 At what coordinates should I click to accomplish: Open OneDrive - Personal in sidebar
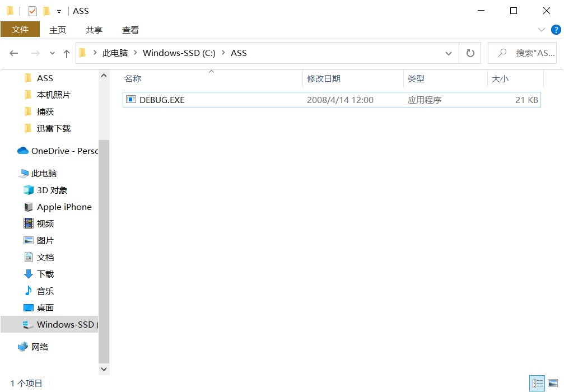tap(58, 151)
